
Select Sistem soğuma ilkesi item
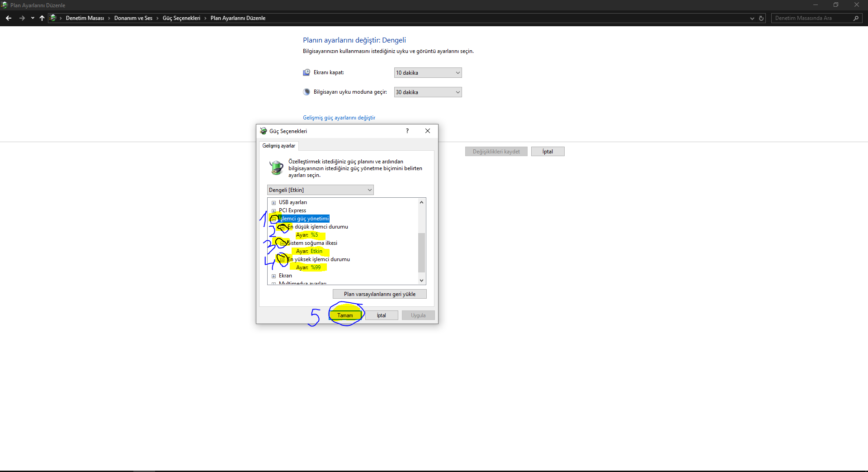[312, 243]
